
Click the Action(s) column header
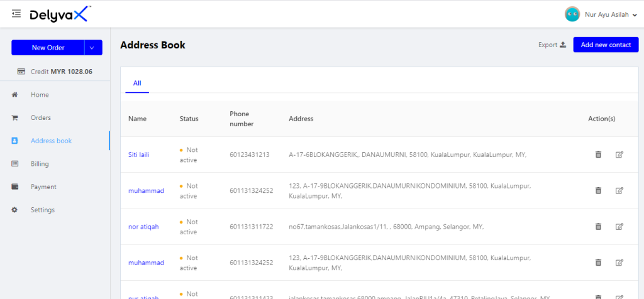coord(602,119)
